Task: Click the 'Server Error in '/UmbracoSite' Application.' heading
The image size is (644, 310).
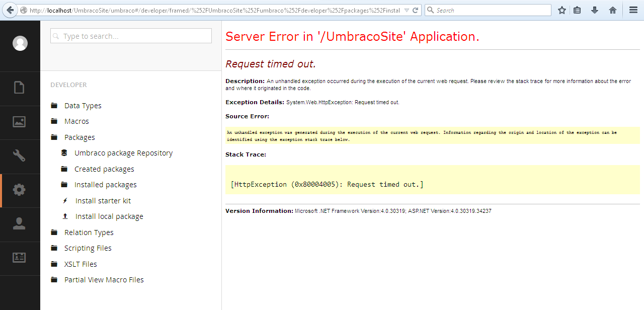Action: coord(353,36)
